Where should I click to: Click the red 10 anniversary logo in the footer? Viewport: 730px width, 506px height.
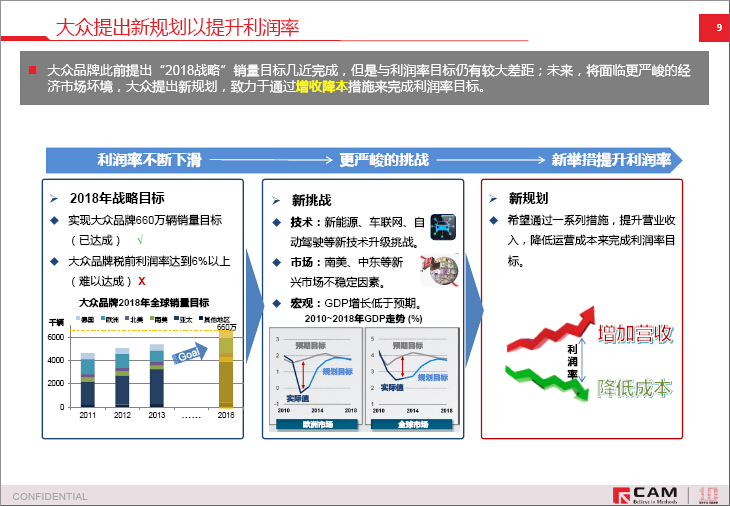click(x=709, y=495)
